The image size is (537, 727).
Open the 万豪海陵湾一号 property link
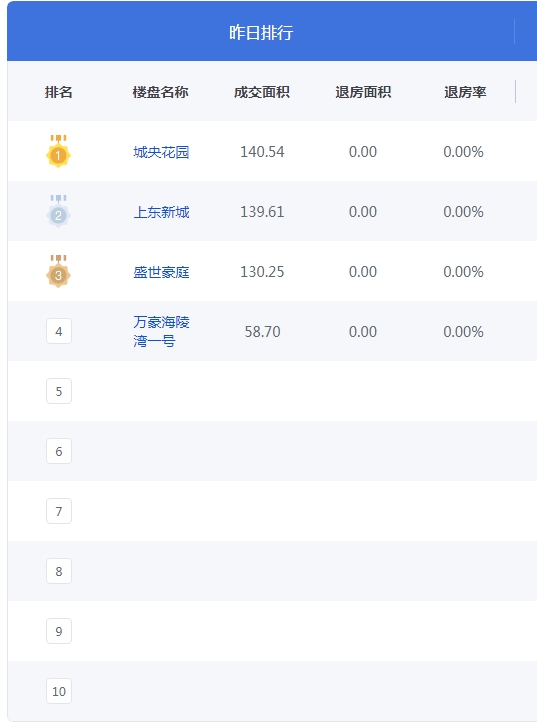[x=161, y=332]
